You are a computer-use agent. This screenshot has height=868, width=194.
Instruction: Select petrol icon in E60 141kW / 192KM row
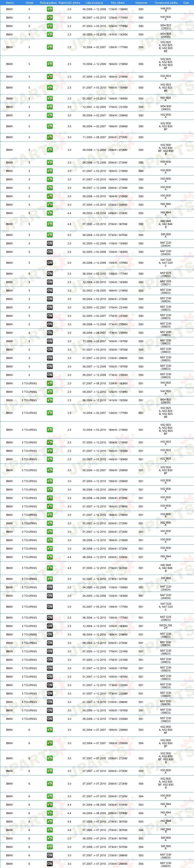click(x=50, y=34)
